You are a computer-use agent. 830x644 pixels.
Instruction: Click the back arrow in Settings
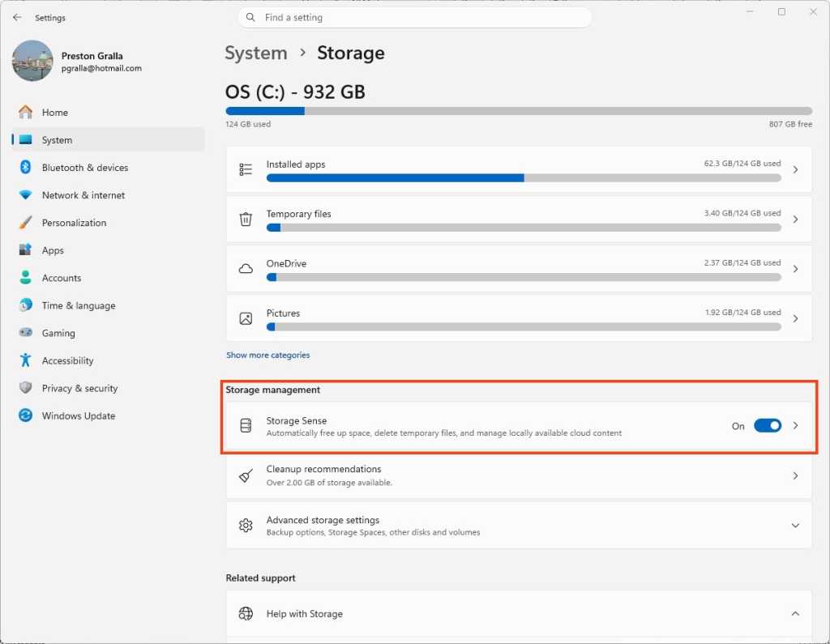(17, 18)
